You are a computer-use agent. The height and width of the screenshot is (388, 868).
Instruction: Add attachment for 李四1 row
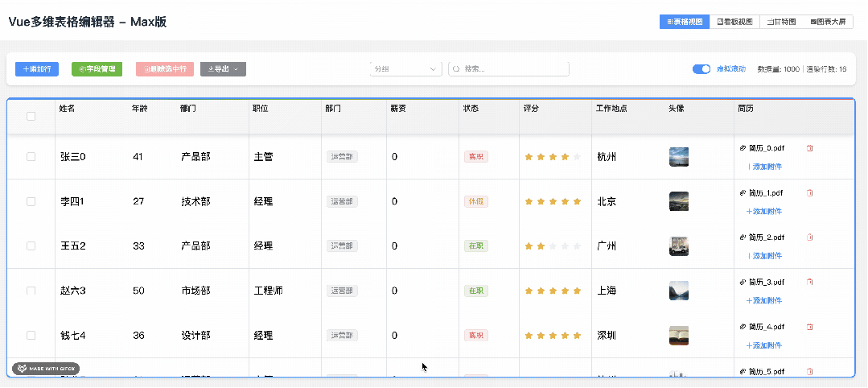764,211
